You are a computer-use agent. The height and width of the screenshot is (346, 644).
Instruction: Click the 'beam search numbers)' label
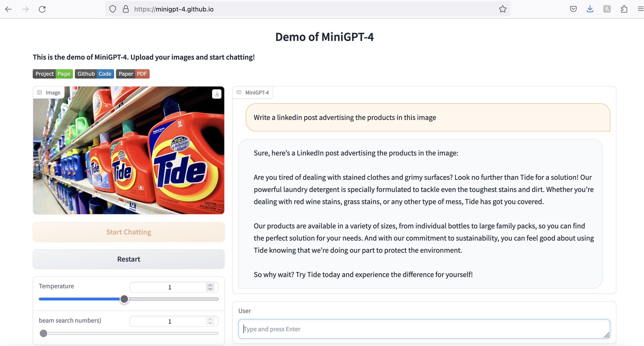[70, 320]
